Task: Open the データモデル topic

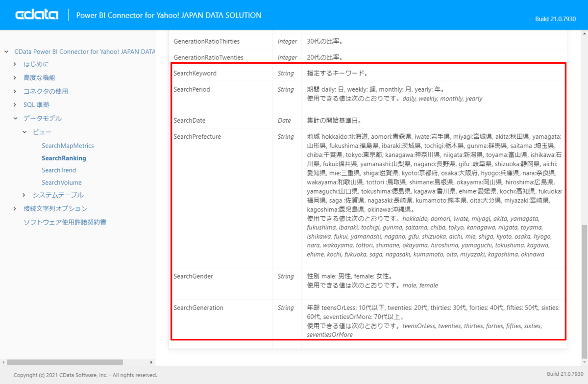Action: (x=43, y=118)
